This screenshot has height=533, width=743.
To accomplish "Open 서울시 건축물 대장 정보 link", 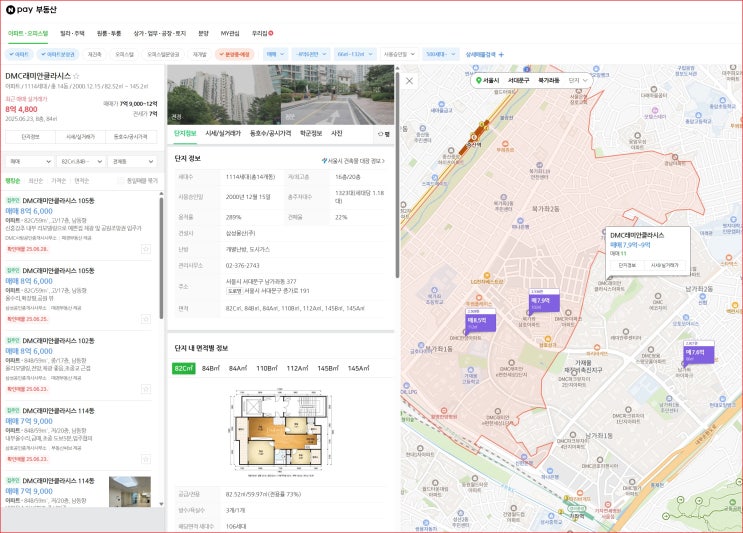I will pyautogui.click(x=353, y=161).
